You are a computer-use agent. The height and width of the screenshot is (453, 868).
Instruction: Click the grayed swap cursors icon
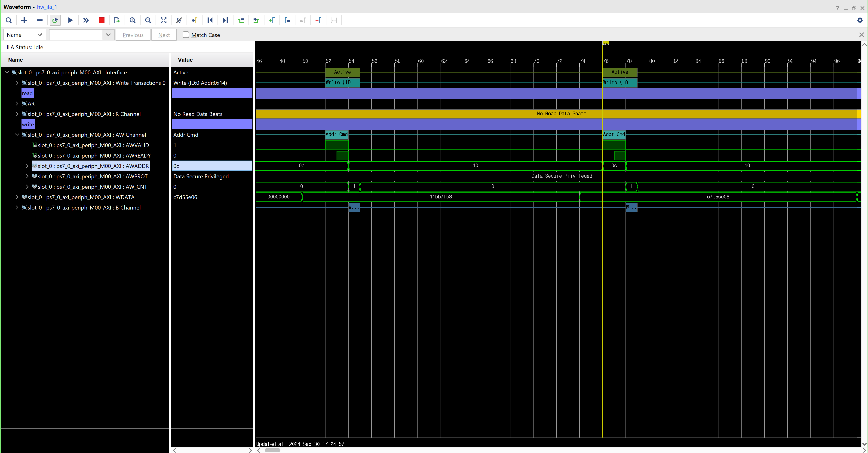[334, 20]
